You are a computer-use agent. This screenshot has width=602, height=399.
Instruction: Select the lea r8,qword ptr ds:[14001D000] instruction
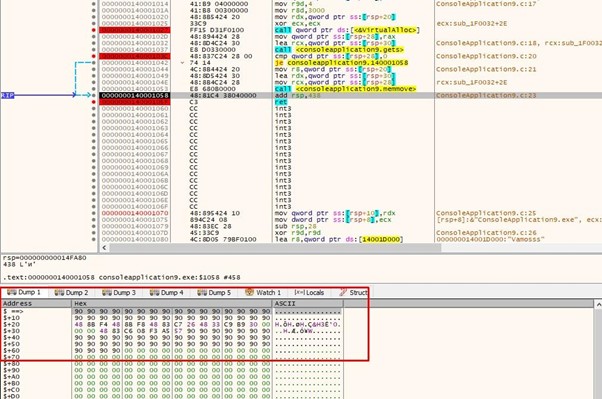coord(339,239)
